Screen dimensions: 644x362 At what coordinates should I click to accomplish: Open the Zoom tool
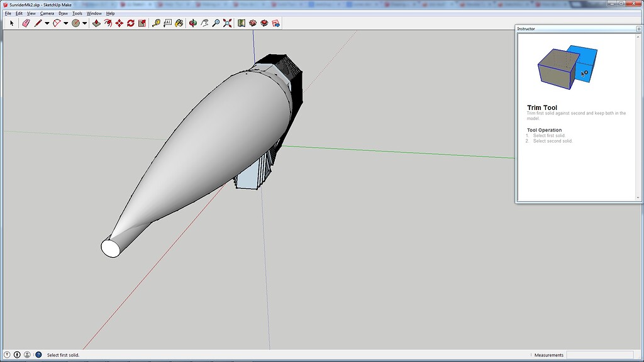217,23
